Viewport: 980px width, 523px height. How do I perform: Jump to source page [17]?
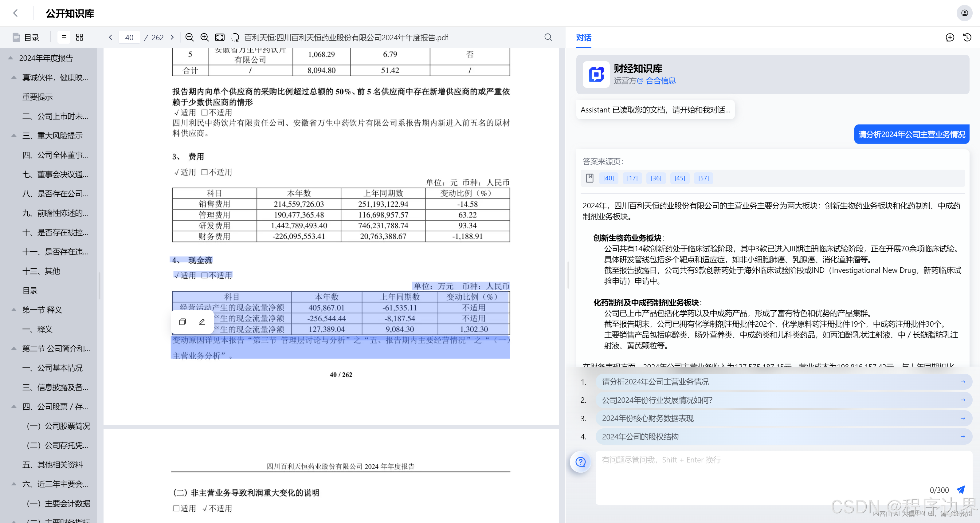632,178
